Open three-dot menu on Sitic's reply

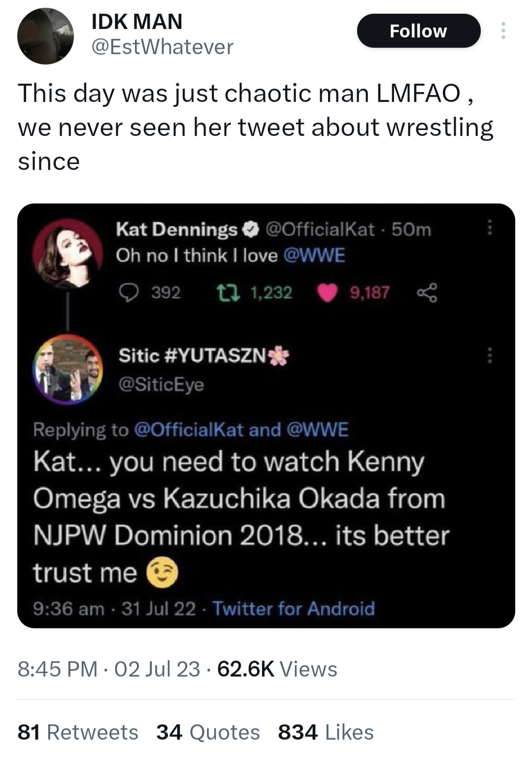click(x=489, y=355)
